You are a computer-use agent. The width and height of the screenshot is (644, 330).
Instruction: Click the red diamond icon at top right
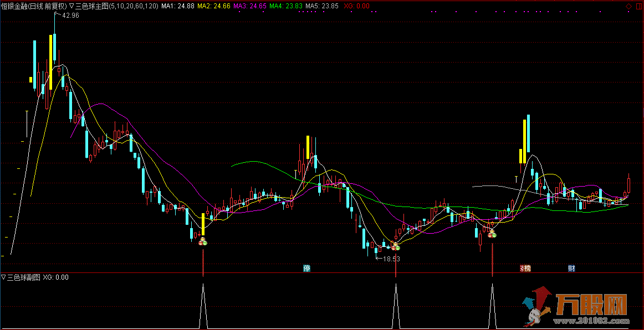tap(629, 6)
